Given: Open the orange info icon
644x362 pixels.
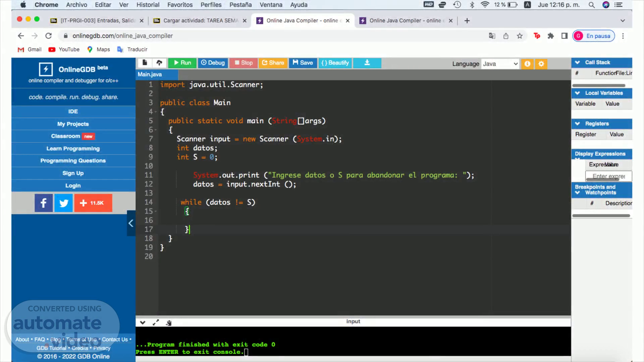Looking at the screenshot, I should [527, 64].
